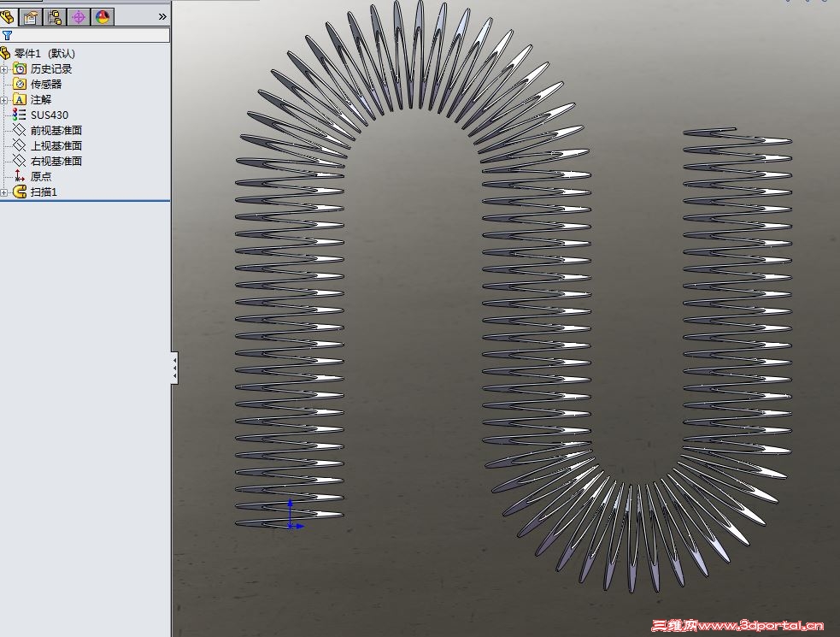Collapse the left panel using splitter handle
840x637 pixels.
click(x=174, y=368)
